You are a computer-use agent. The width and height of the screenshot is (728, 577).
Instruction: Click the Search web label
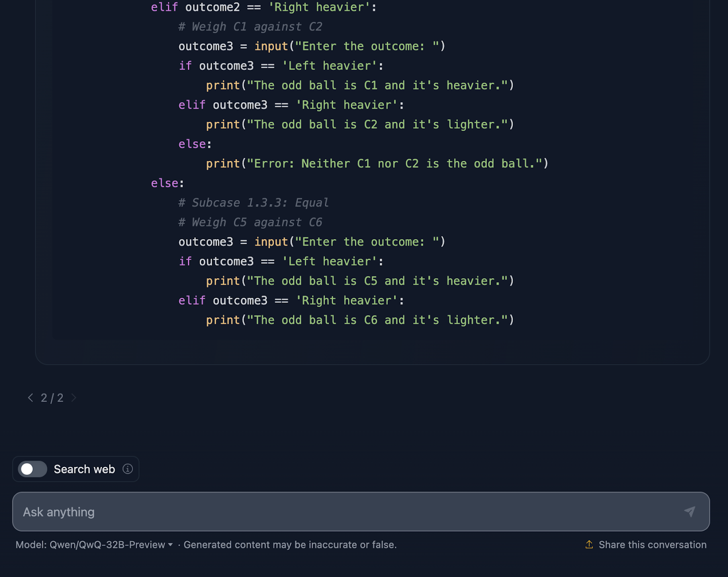tap(84, 469)
